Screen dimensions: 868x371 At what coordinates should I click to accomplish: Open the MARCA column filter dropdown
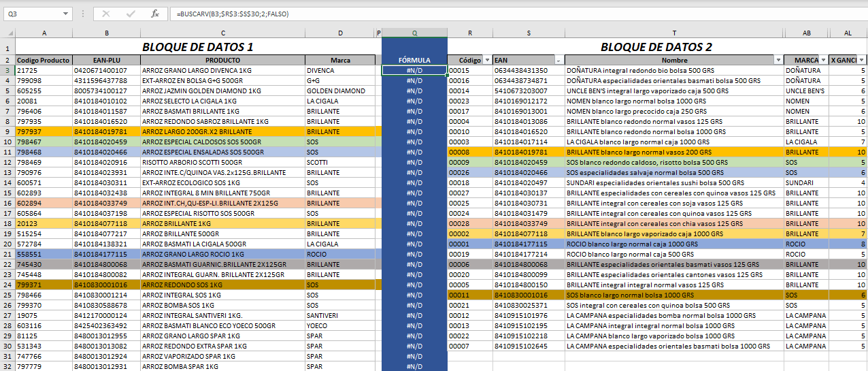(824, 60)
